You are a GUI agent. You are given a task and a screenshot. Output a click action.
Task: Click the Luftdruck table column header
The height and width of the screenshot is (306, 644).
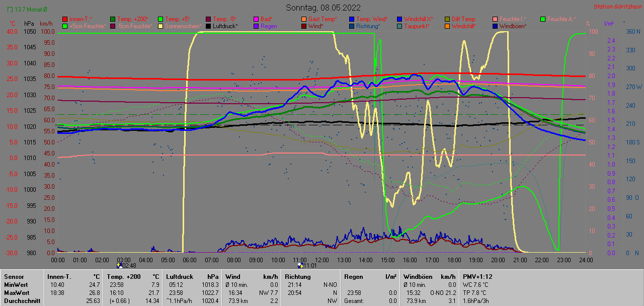point(180,277)
